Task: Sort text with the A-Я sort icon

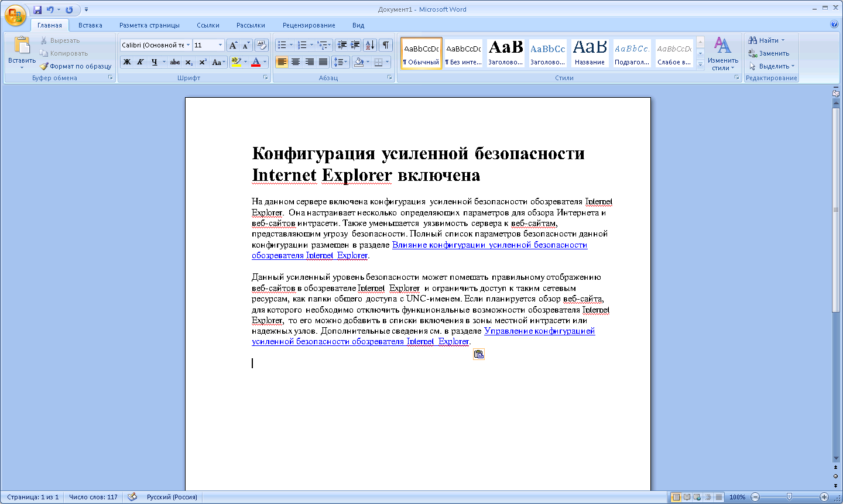Action: click(370, 45)
